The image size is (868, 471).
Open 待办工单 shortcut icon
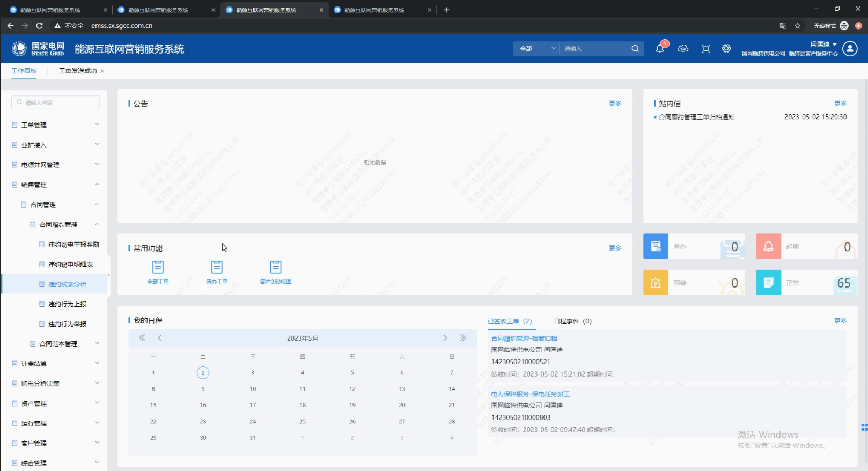[x=217, y=267]
